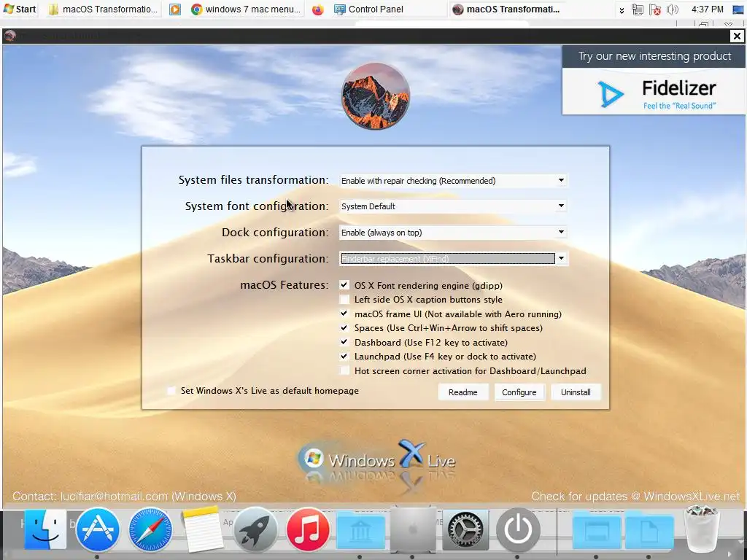Open System font configuration dropdown
The image size is (747, 560).
[x=453, y=206]
